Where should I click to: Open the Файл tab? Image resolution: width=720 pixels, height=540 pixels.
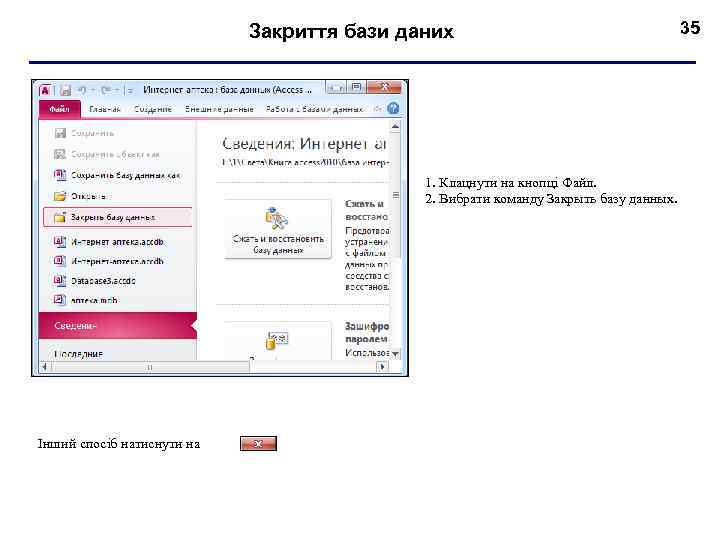[x=59, y=109]
